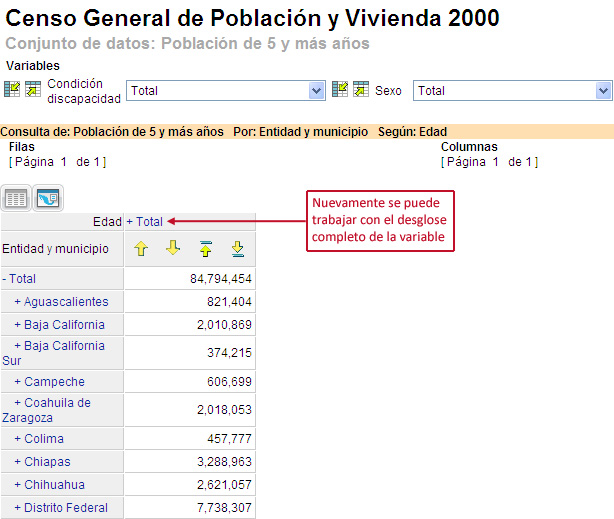This screenshot has height=519, width=614.
Task: Click the yellow down arrow sort icon
Action: pyautogui.click(x=172, y=249)
